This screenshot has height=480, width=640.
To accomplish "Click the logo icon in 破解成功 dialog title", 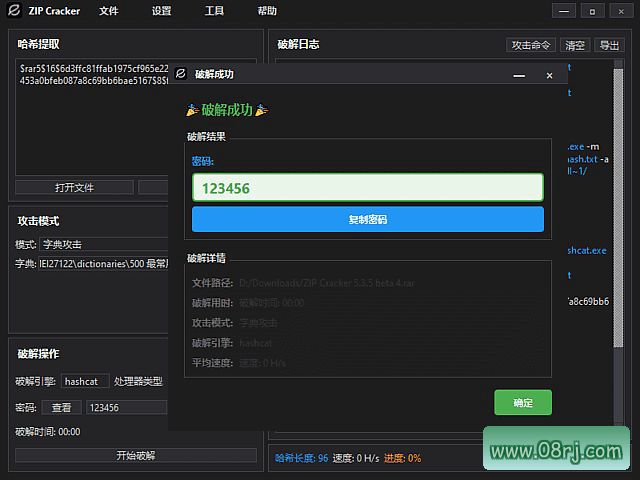I will [x=181, y=73].
